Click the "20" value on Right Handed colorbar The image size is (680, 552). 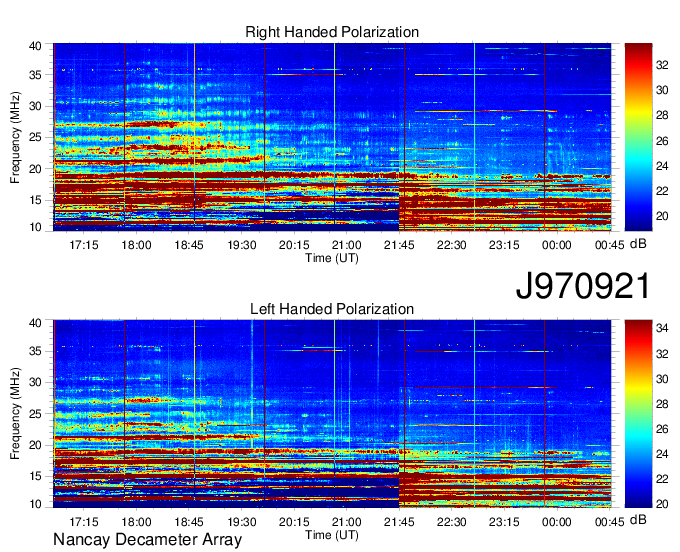tap(662, 216)
